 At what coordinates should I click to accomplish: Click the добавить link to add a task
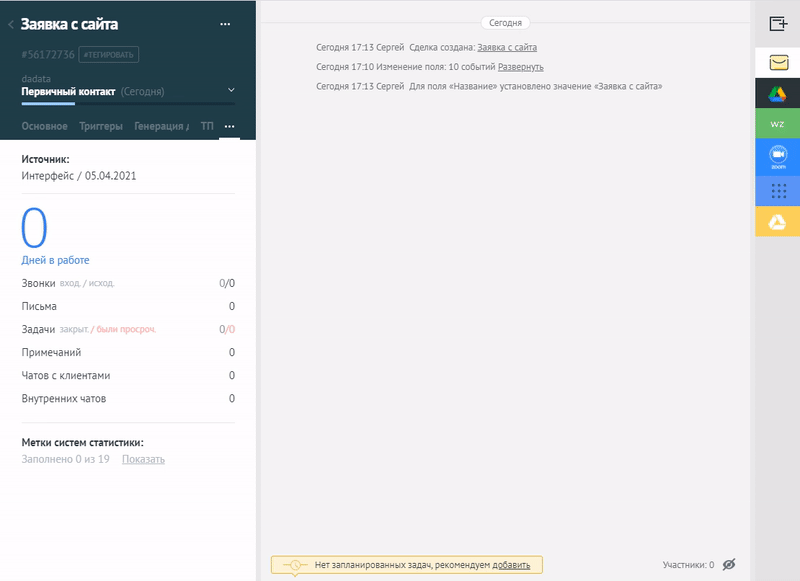511,566
